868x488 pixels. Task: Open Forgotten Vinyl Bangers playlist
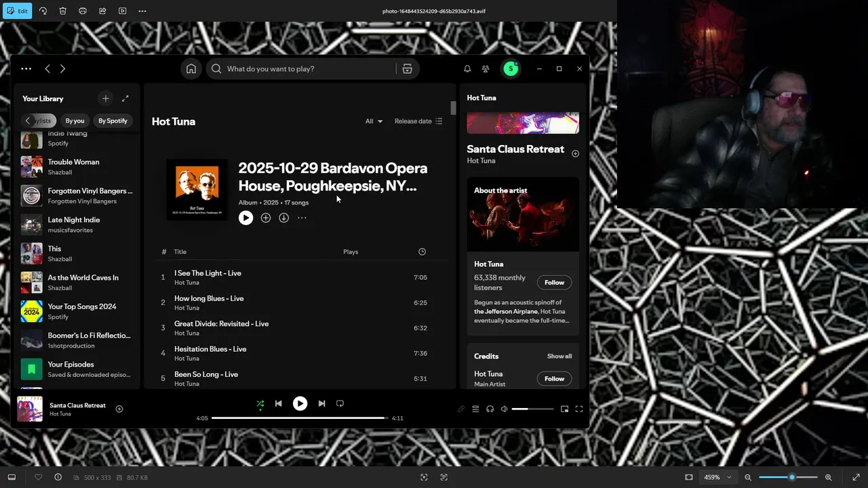click(77, 196)
